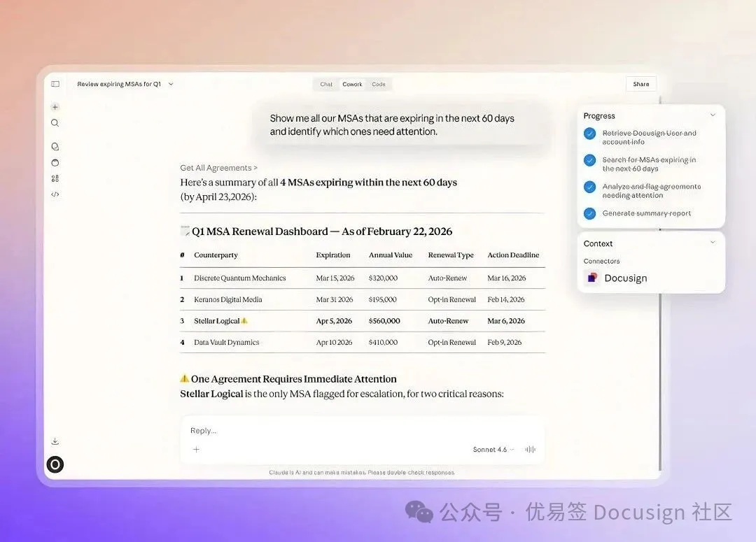Open the conversation title dropdown
Viewport: 756px width, 542px height.
[171, 84]
